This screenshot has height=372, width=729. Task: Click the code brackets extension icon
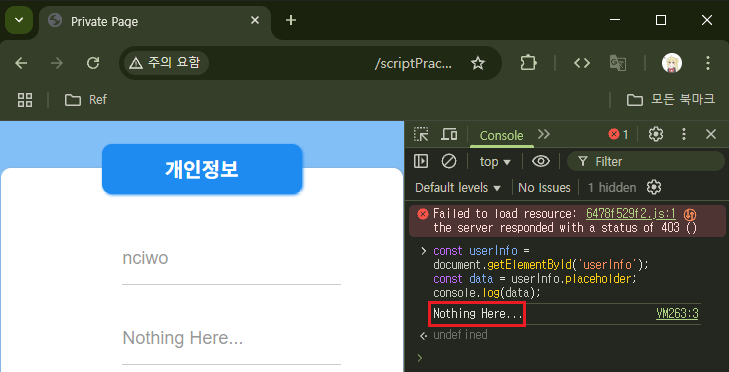(x=582, y=63)
